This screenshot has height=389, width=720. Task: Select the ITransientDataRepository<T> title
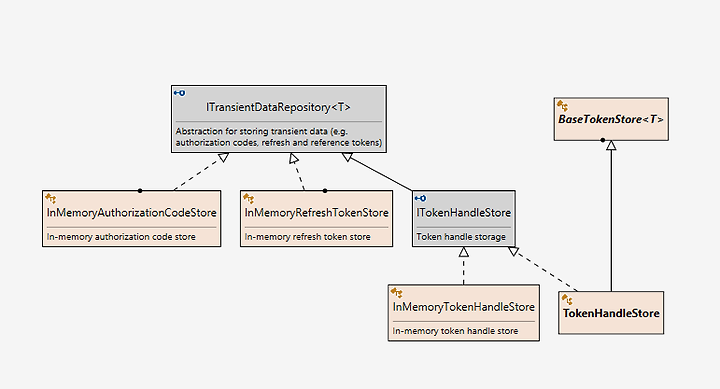tap(278, 107)
